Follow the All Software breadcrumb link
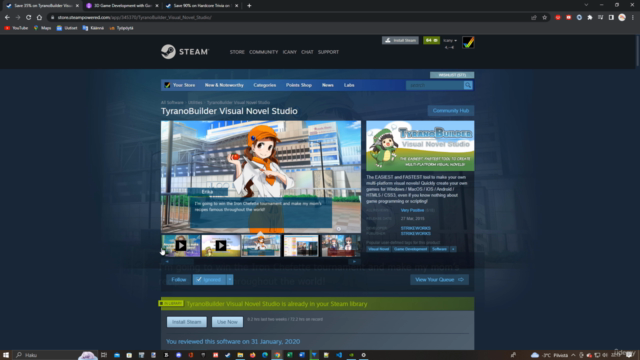The image size is (640, 360). [x=172, y=102]
